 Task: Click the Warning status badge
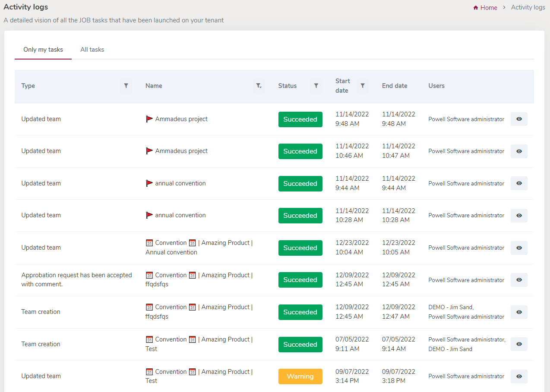pos(300,376)
